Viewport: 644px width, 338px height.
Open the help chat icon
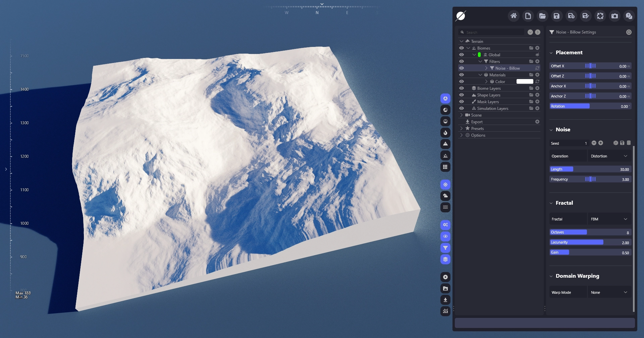[629, 16]
